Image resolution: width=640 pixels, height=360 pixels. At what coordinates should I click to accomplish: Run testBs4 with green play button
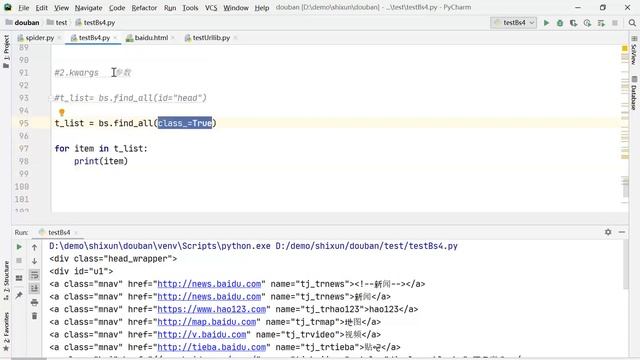pos(546,23)
